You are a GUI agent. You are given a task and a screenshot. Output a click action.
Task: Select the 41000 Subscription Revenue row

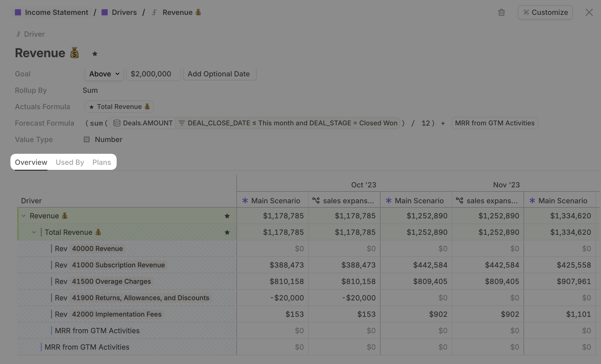click(127, 265)
